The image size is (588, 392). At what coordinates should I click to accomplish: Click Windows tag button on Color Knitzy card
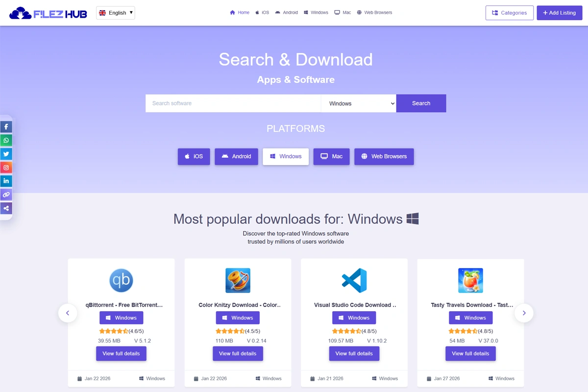point(238,318)
